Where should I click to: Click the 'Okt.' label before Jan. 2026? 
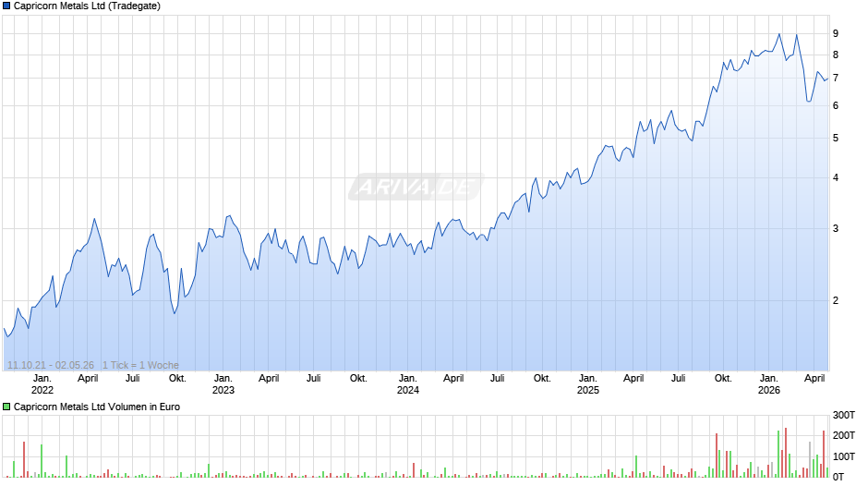coord(723,379)
